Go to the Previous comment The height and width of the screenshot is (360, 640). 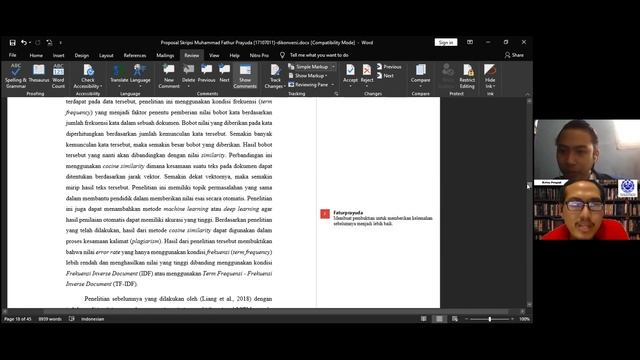click(207, 73)
